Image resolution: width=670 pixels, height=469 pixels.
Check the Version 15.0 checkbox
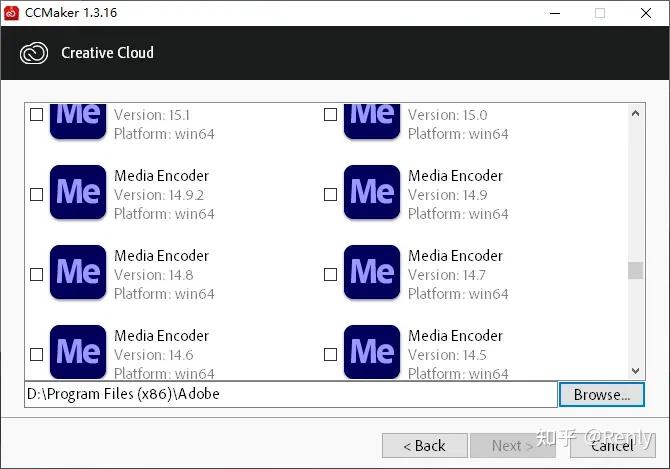pos(330,114)
